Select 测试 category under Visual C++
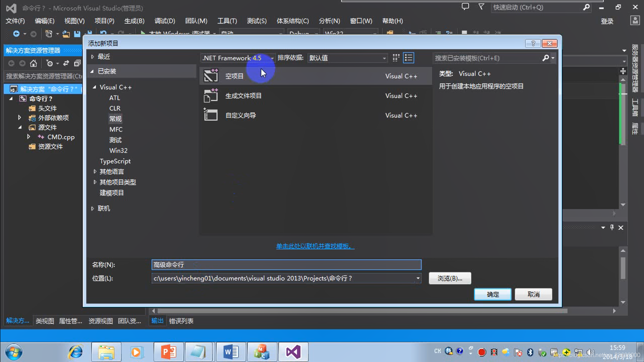This screenshot has height=362, width=644. coord(115,140)
